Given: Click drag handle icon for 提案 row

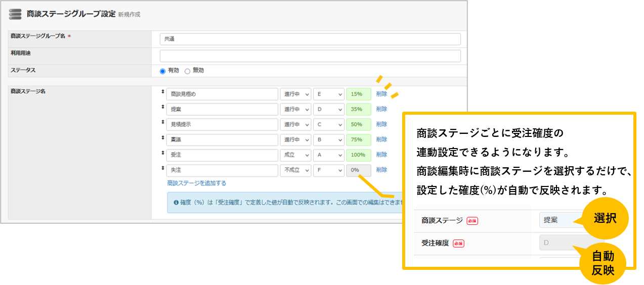Looking at the screenshot, I should click(162, 107).
